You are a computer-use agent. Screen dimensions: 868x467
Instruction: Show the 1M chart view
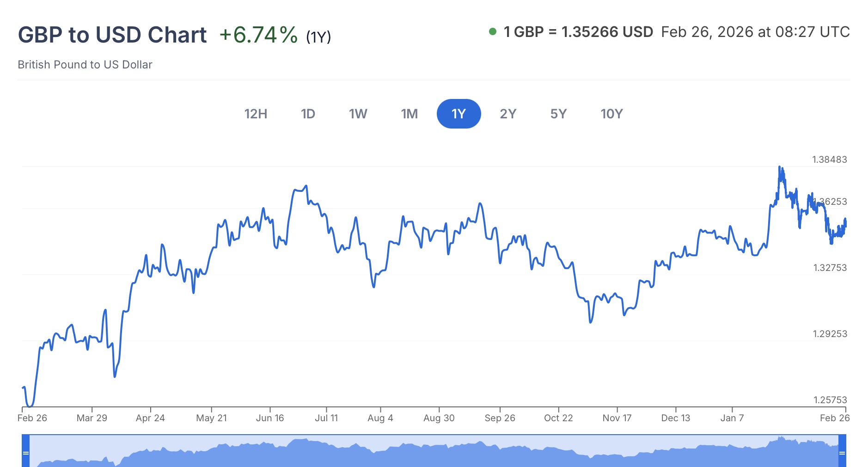click(409, 114)
